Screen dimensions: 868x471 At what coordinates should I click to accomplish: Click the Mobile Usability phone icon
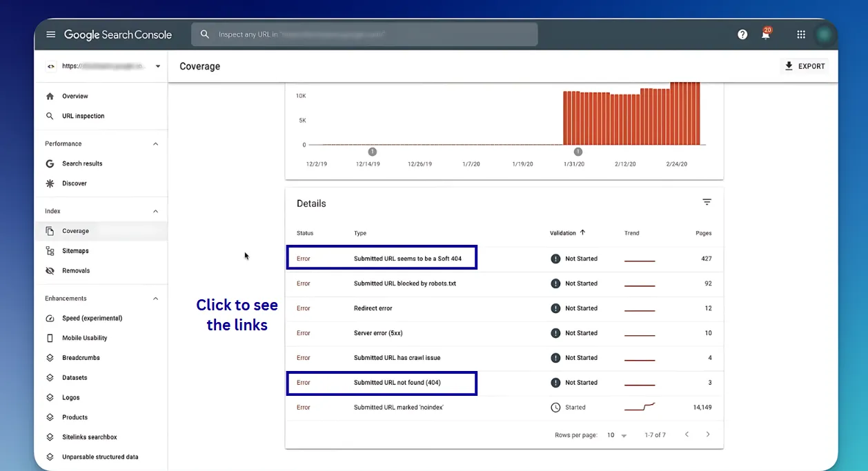tap(50, 338)
